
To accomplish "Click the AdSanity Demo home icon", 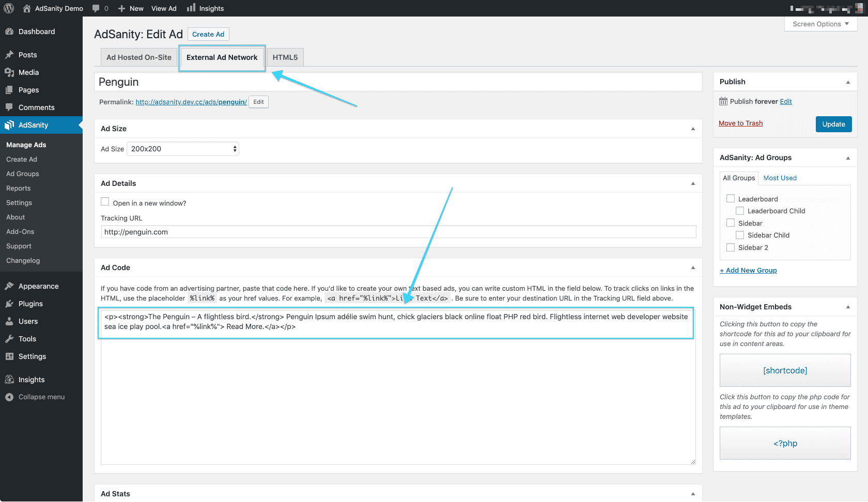I will coord(27,8).
